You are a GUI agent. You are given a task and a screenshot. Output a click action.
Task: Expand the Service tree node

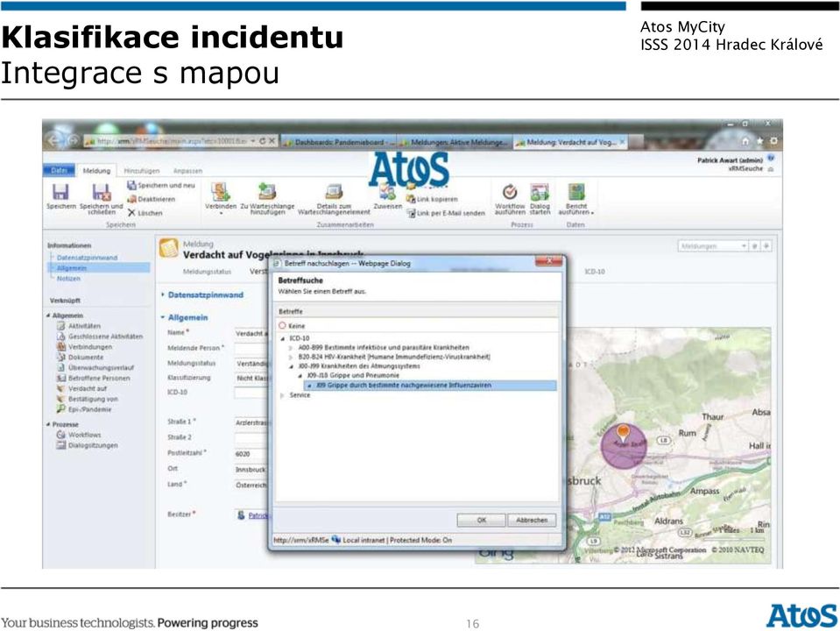(282, 395)
